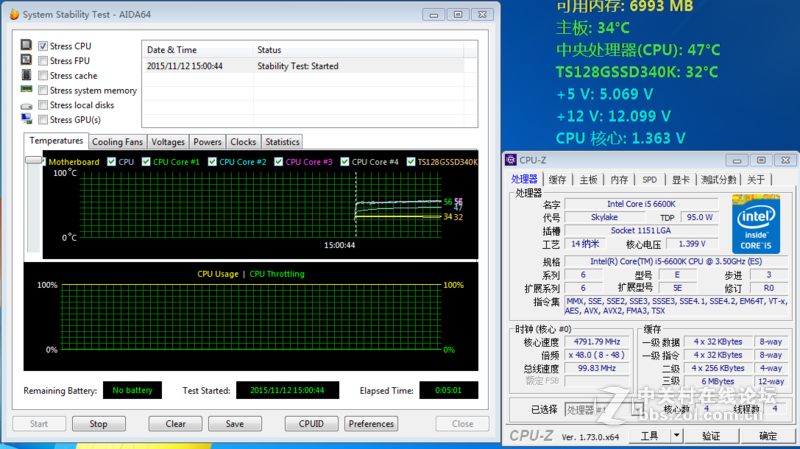Click the Intel Core i5 6600K name field
The image size is (800, 449).
coord(641,204)
